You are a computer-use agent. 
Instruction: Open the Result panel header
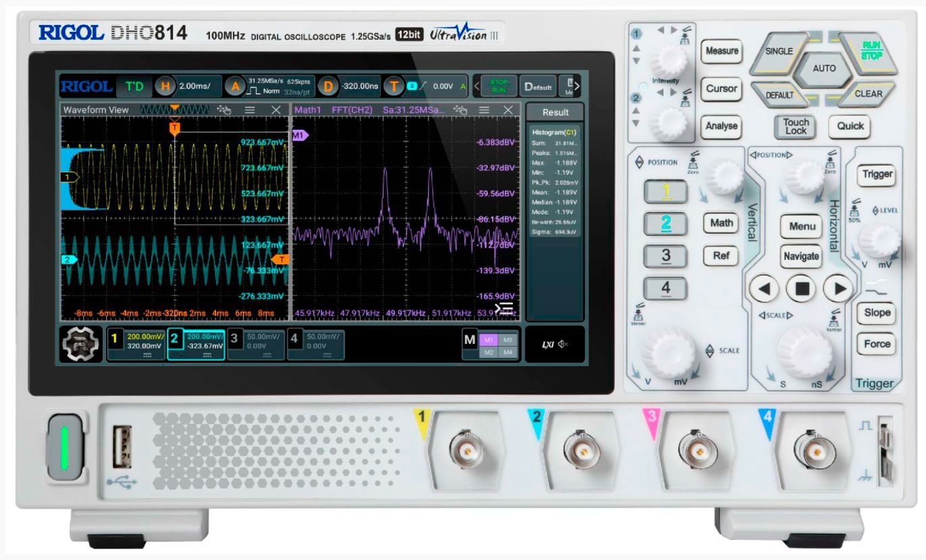pyautogui.click(x=555, y=112)
